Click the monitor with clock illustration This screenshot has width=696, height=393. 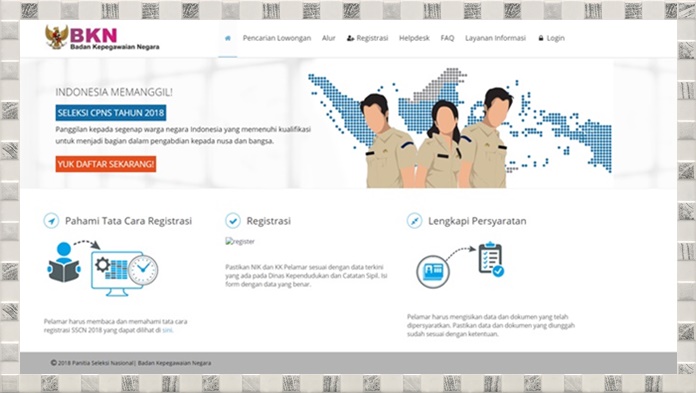pos(124,274)
